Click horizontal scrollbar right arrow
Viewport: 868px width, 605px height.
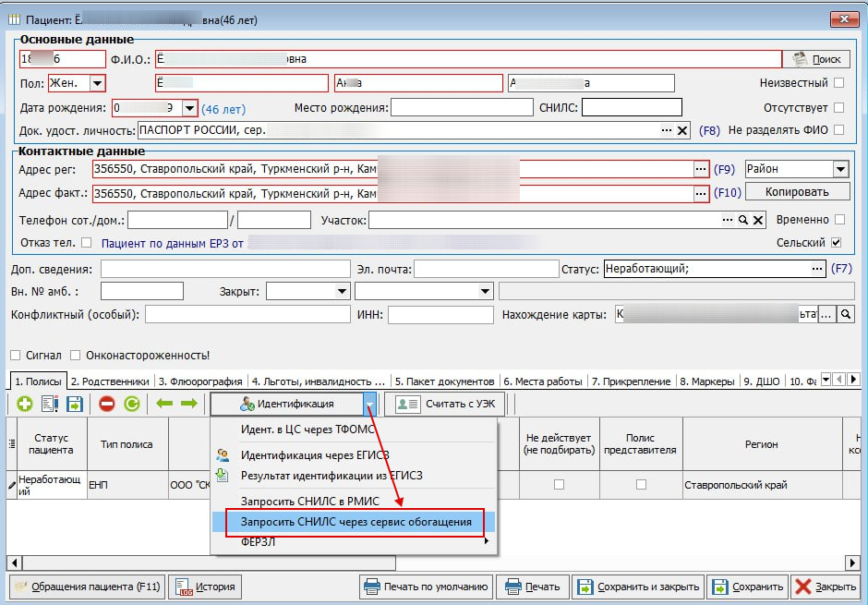(x=852, y=563)
